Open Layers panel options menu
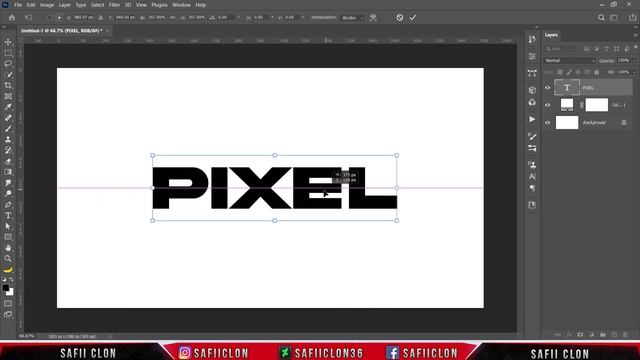Viewport: 640px width, 360px height. pos(636,35)
